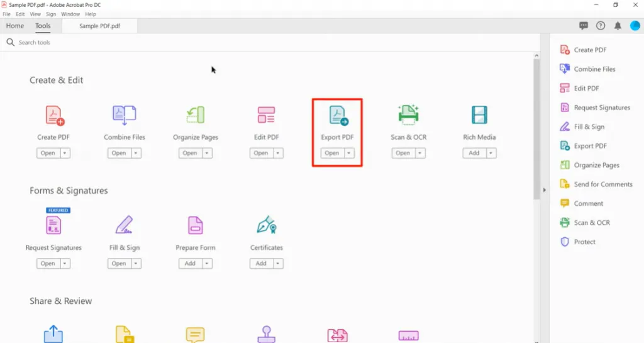
Task: Select Scan & OCR in the right sidebar
Action: point(585,223)
